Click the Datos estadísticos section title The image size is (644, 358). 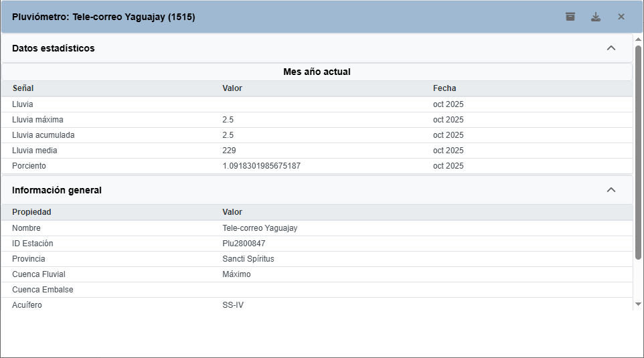[x=54, y=48]
